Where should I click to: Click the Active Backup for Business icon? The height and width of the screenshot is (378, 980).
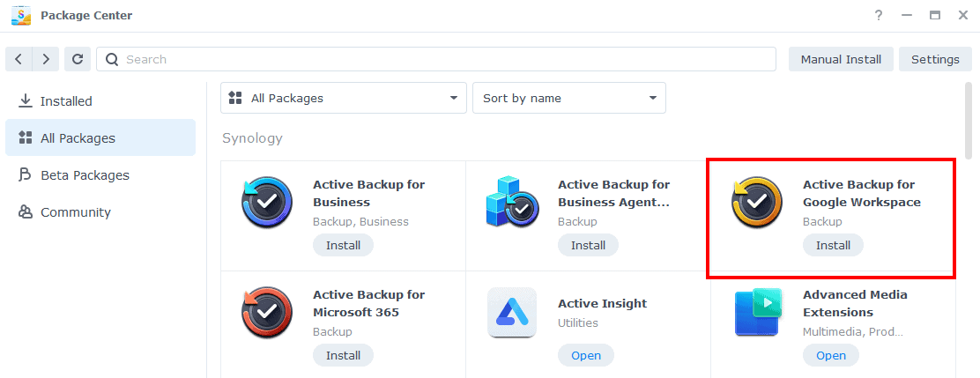click(x=267, y=202)
